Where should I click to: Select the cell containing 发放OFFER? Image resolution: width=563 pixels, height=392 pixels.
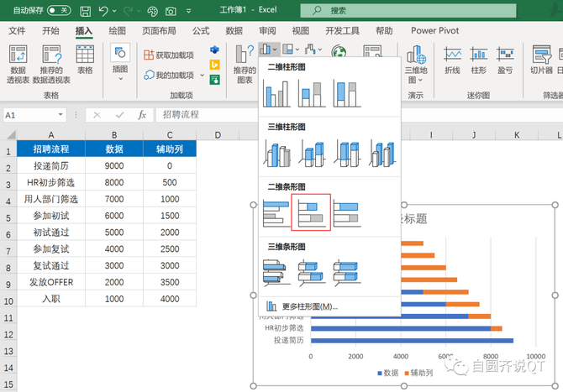(x=51, y=282)
